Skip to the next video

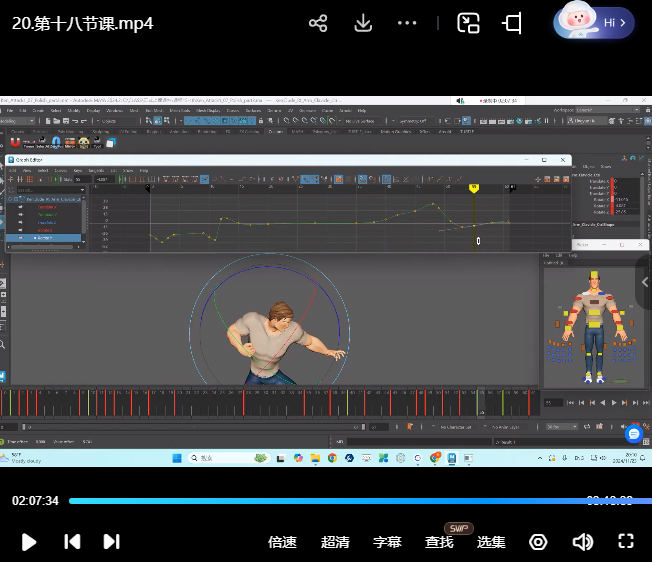coord(111,542)
